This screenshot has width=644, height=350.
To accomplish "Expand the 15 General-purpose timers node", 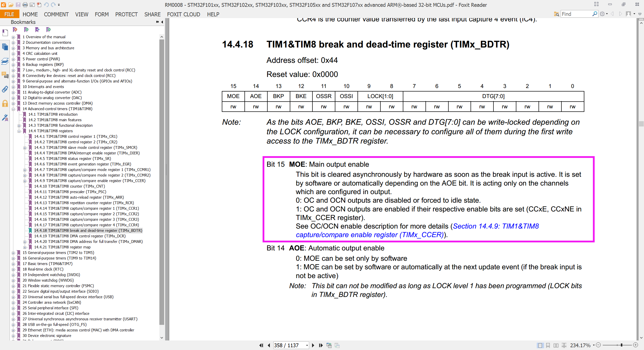I will (x=13, y=253).
